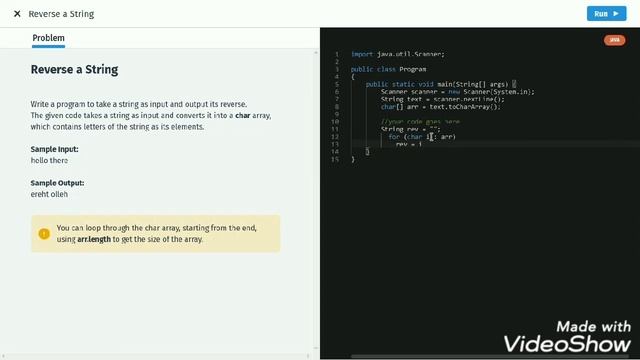Select the 'Sample Output:' label
The height and width of the screenshot is (360, 640).
(x=57, y=183)
